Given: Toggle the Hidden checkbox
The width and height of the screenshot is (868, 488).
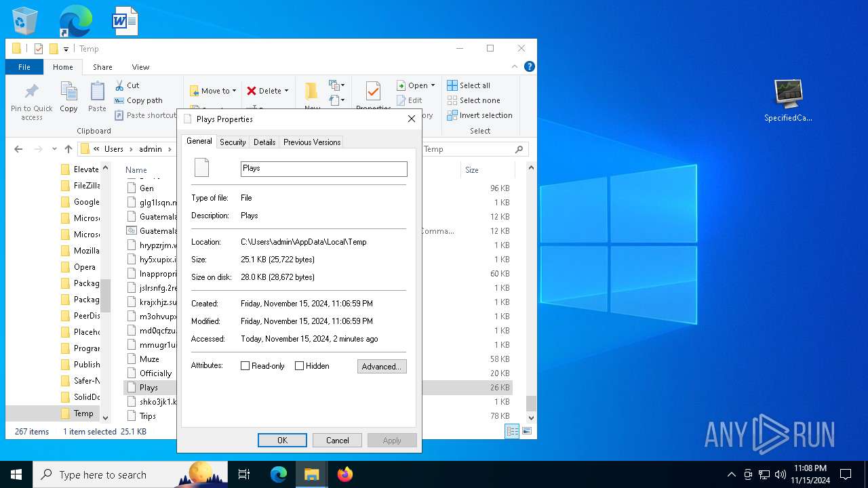Looking at the screenshot, I should (300, 366).
